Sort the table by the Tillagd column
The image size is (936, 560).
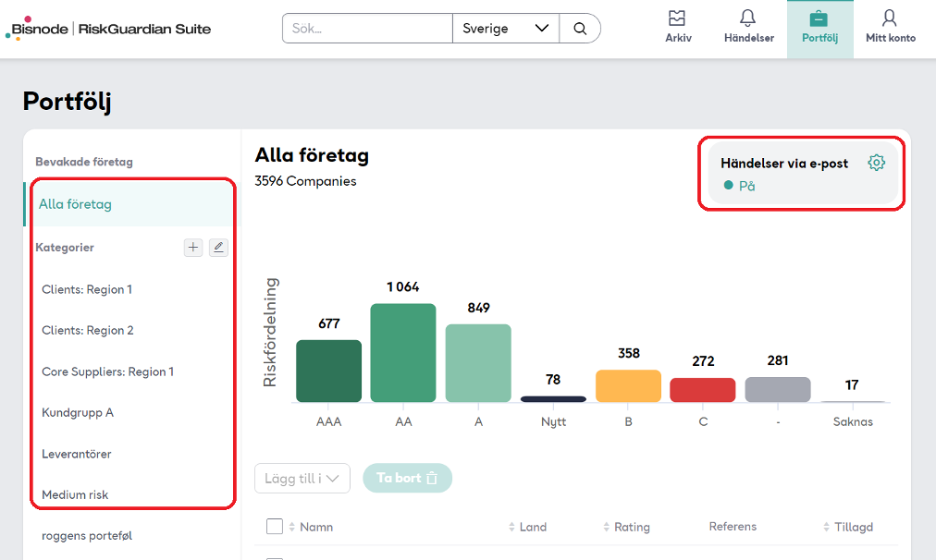[847, 527]
